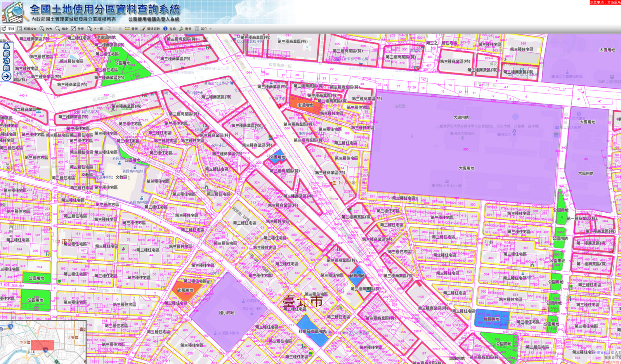Screen dimensions: 621x364
Task: Click the 放大 zoom in tool
Action: coord(46,29)
